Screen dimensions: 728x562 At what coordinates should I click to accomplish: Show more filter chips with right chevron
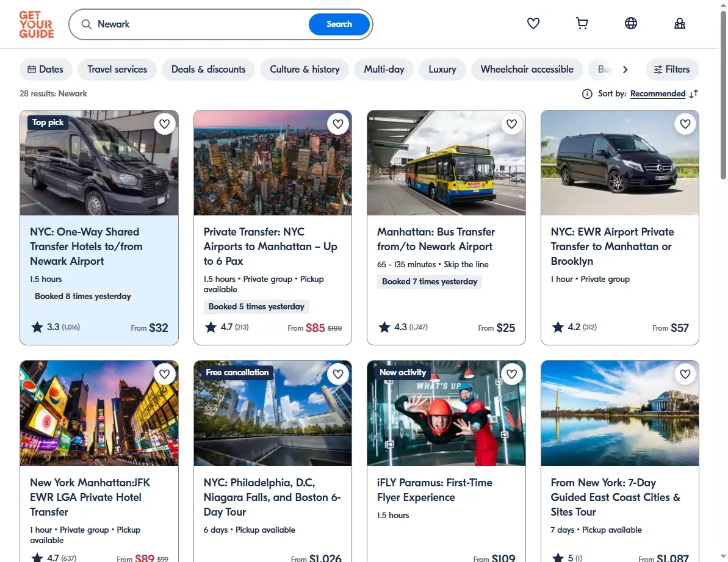pos(625,69)
